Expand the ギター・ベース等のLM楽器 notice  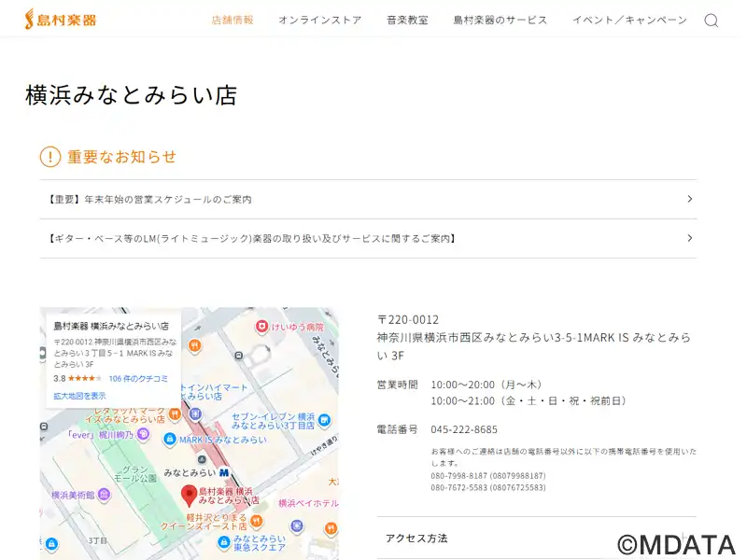368,239
